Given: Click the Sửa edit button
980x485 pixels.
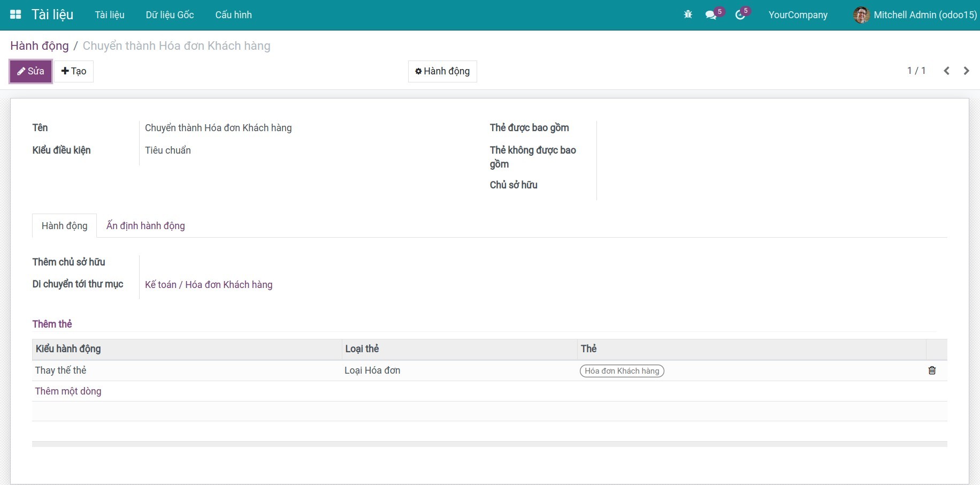Looking at the screenshot, I should pos(31,71).
